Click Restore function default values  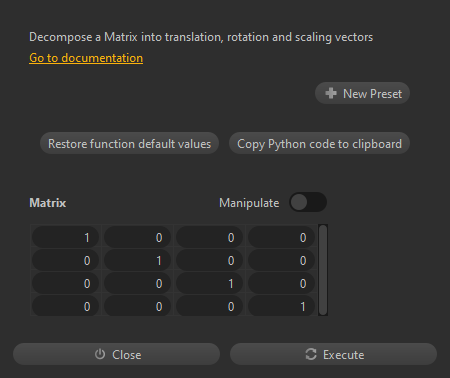(x=129, y=143)
